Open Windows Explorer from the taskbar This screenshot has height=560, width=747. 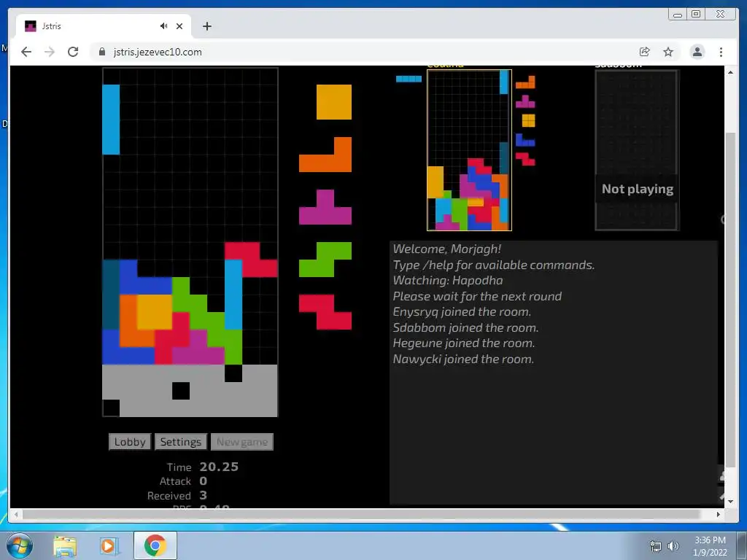pyautogui.click(x=65, y=545)
